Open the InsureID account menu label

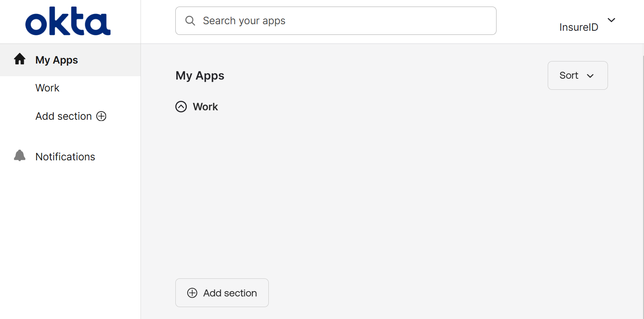(x=578, y=27)
